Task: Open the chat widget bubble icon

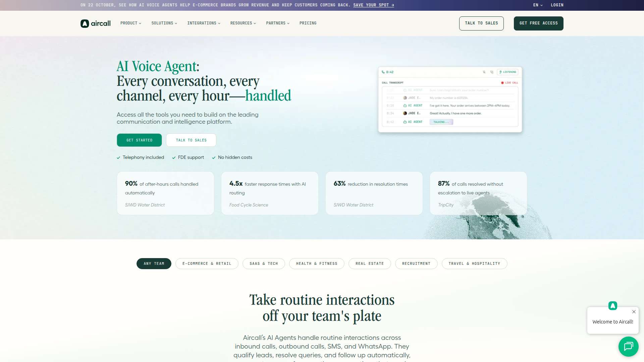Action: pos(628,346)
